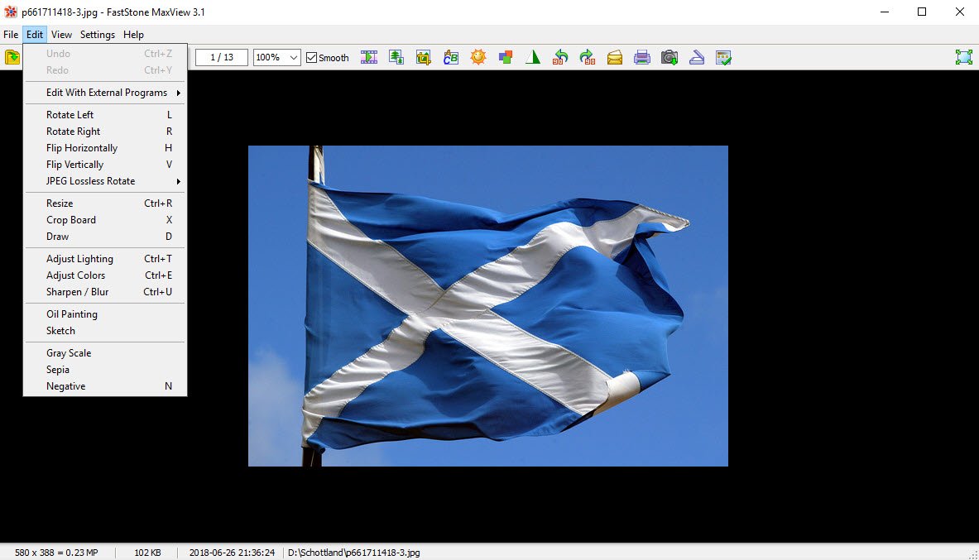Click the 1 / 13 image index field
The width and height of the screenshot is (979, 560).
[x=222, y=57]
